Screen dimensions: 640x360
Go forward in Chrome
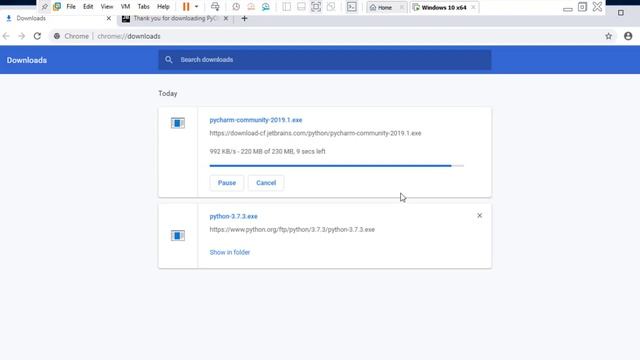(x=22, y=36)
